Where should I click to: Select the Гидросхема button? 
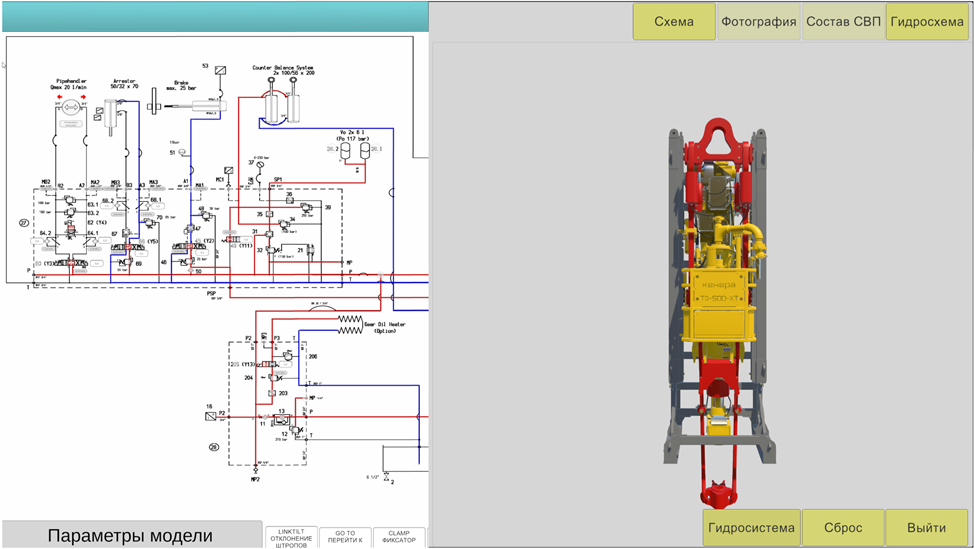tap(927, 21)
